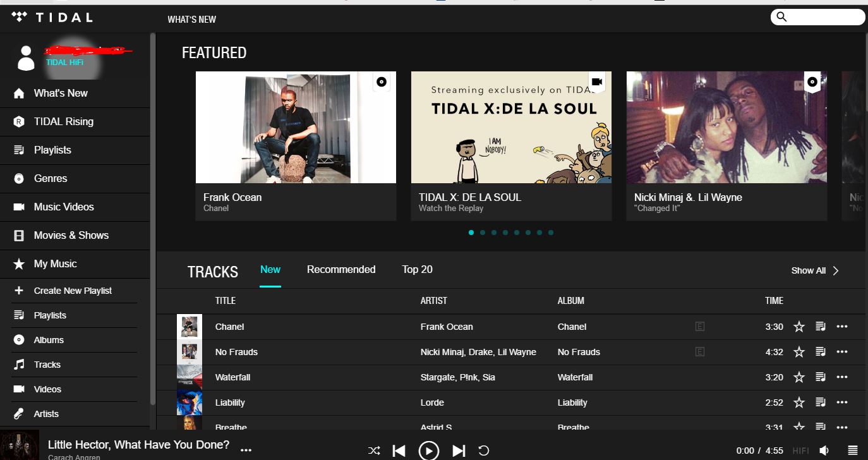
Task: Favorite the No Frauds track star
Action: tap(799, 352)
